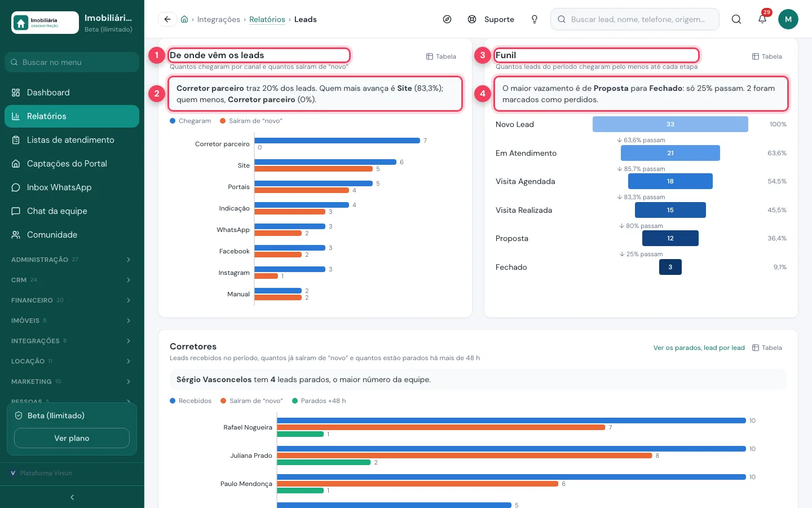Switch the Corretores chart to Tabela
The width and height of the screenshot is (812, 508).
point(767,348)
